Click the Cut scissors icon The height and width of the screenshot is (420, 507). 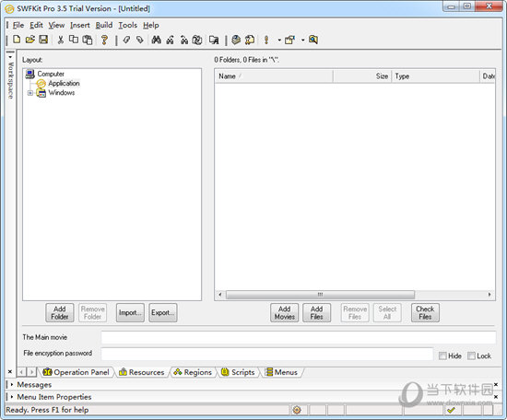pyautogui.click(x=60, y=40)
